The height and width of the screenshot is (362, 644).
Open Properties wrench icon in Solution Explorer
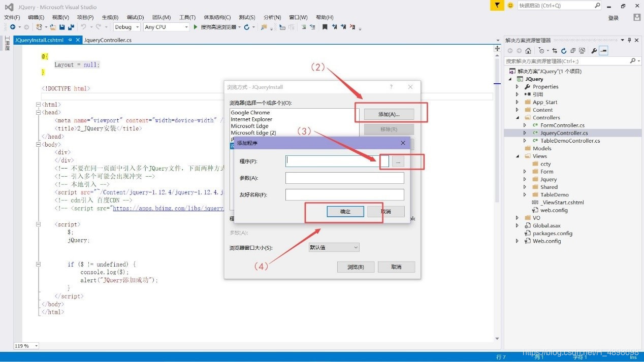[x=594, y=51]
